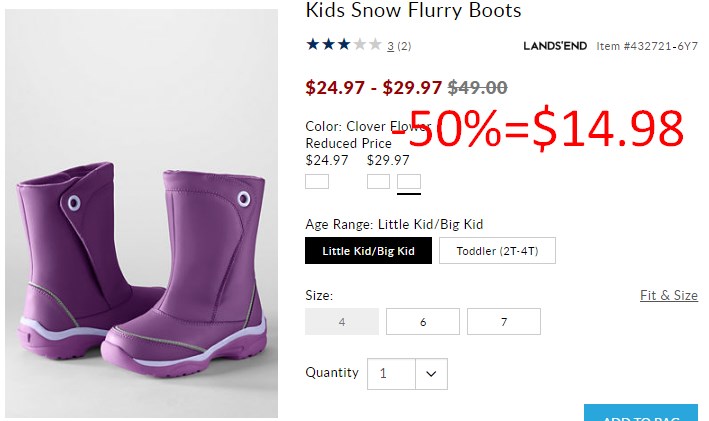This screenshot has width=709, height=421.
Task: Select the underlined Clover Flower swatch
Action: point(409,182)
